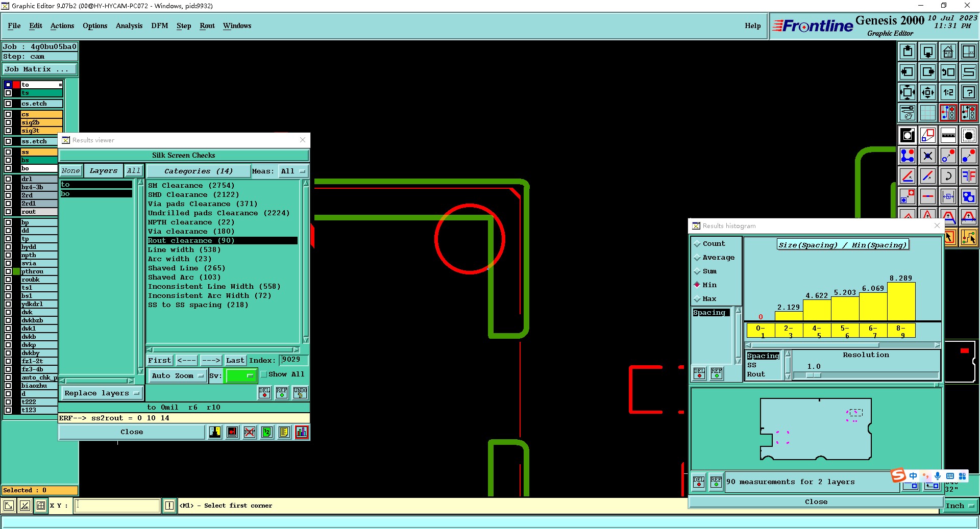Image resolution: width=980 pixels, height=529 pixels.
Task: Open the Inch units dropdown
Action: (x=960, y=506)
